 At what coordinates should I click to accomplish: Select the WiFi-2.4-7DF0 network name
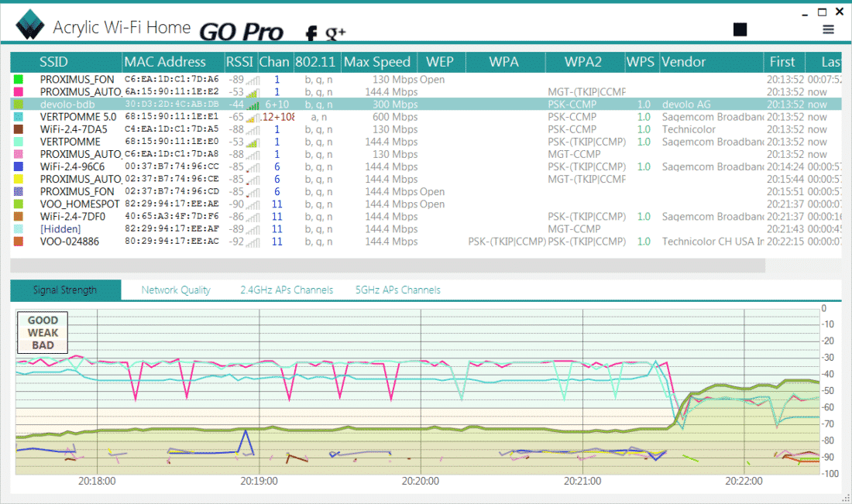tap(73, 217)
